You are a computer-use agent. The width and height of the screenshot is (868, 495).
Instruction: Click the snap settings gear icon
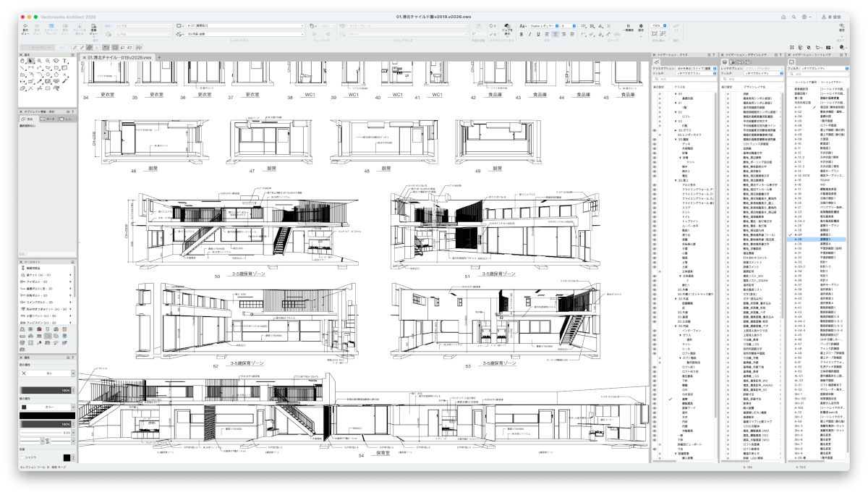[641, 26]
